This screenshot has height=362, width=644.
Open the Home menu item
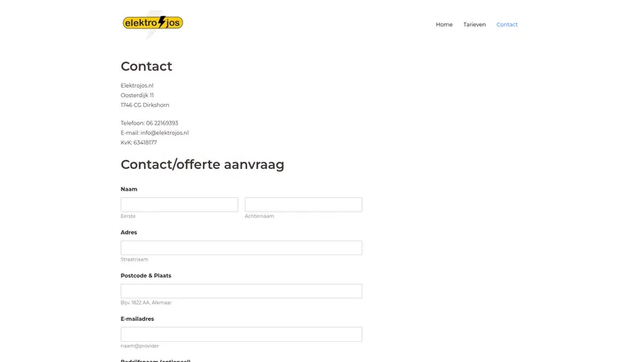444,25
